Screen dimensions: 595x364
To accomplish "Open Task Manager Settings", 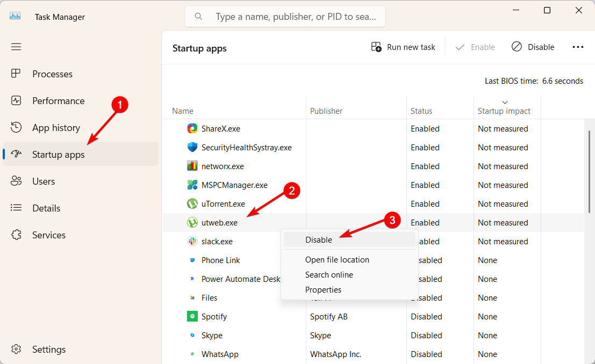I will (x=81, y=349).
